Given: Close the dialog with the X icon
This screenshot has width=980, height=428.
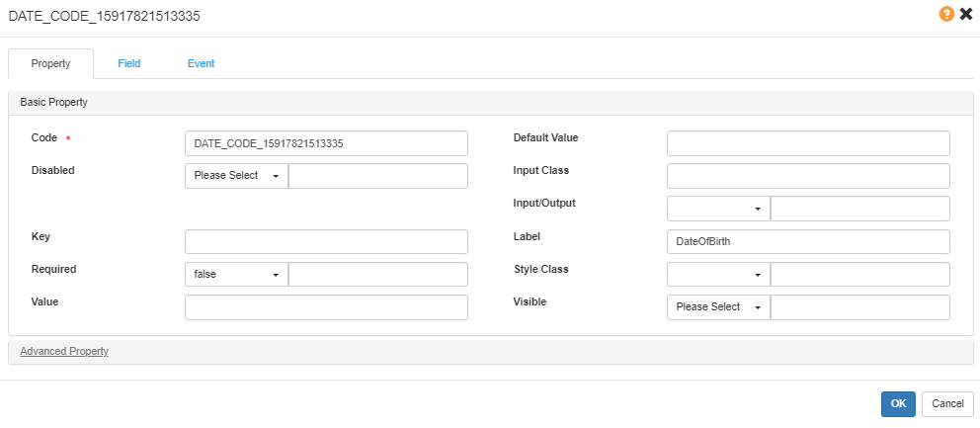Looking at the screenshot, I should point(966,14).
